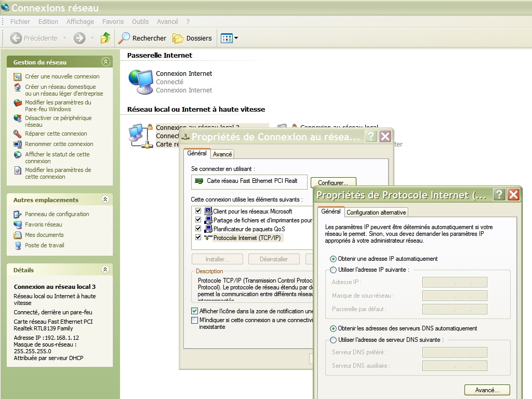Click the Panneau de configuration icon

[18, 214]
